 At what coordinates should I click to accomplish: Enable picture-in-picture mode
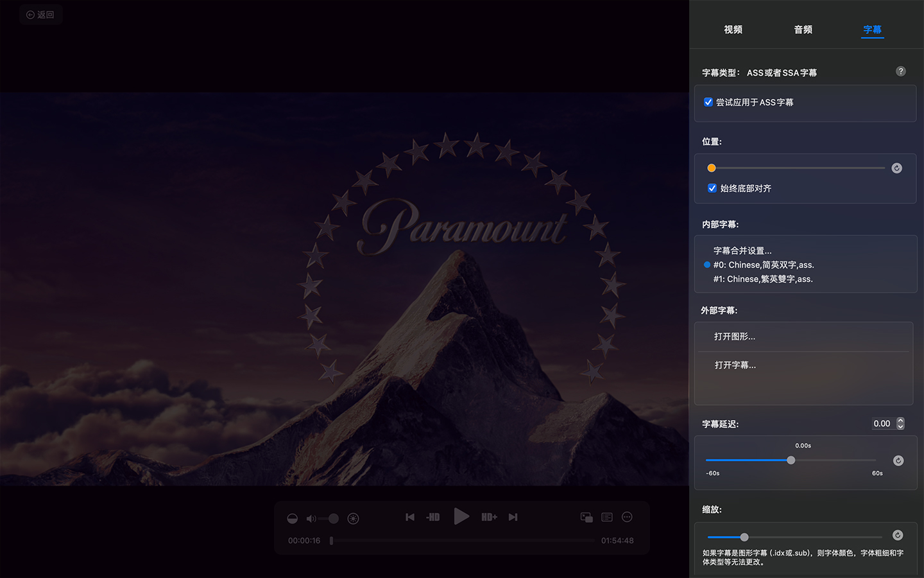pyautogui.click(x=586, y=517)
